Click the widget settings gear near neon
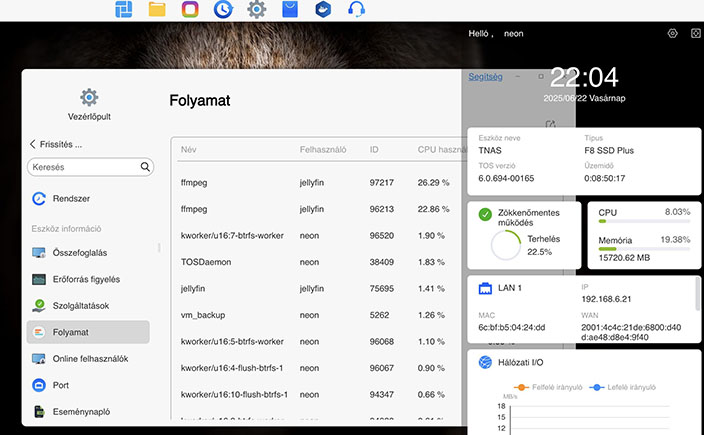This screenshot has width=704, height=435. click(x=672, y=33)
